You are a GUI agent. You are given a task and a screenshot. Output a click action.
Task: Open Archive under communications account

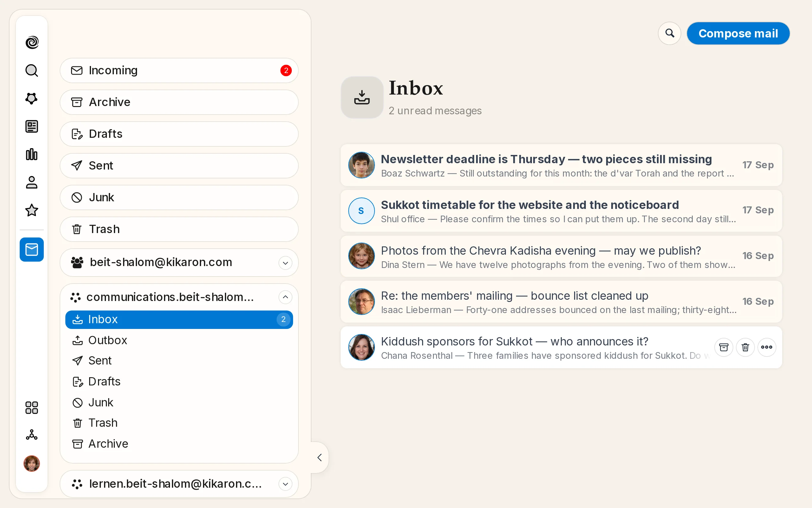pos(179,444)
